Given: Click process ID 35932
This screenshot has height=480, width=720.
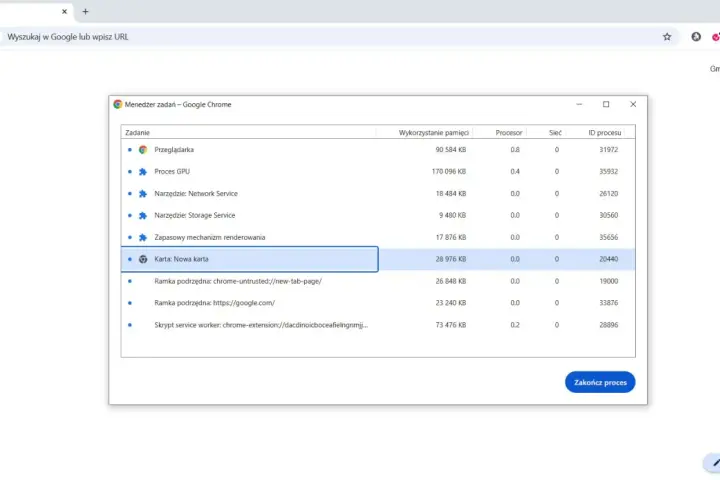Looking at the screenshot, I should [x=608, y=172].
